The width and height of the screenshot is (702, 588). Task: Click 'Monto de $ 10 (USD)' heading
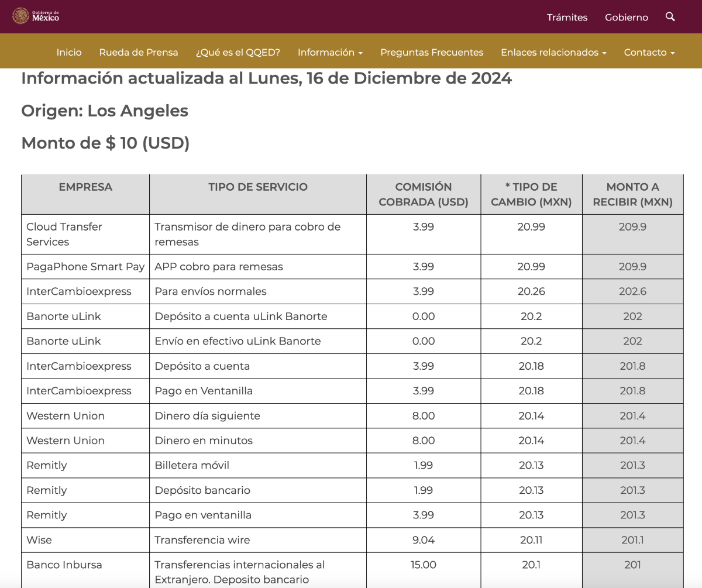pos(105,143)
